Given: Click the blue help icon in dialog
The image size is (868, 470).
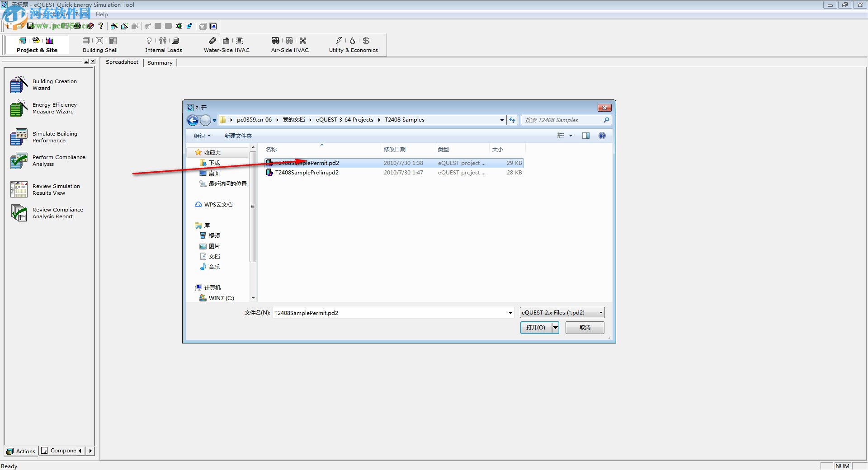Looking at the screenshot, I should tap(602, 136).
